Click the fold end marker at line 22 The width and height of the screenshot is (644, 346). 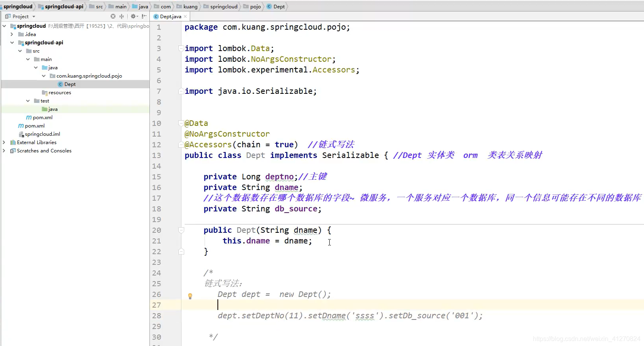[x=181, y=251]
